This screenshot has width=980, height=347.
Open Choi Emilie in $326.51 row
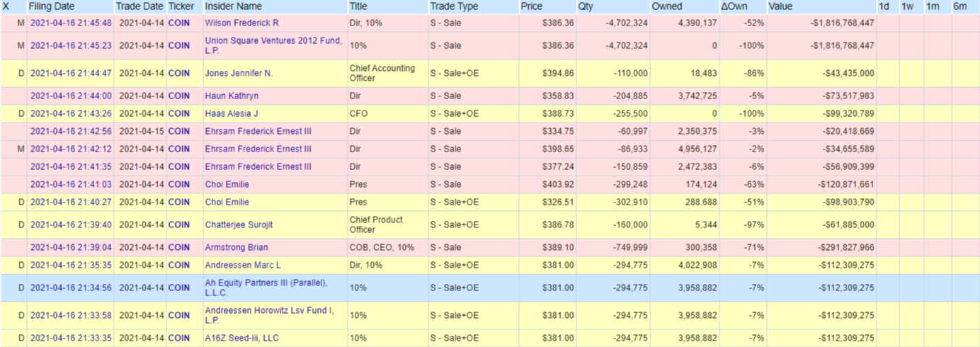[x=227, y=202]
